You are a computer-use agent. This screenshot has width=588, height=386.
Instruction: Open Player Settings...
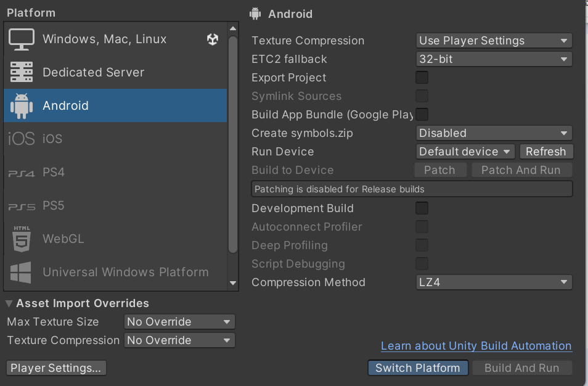click(56, 368)
